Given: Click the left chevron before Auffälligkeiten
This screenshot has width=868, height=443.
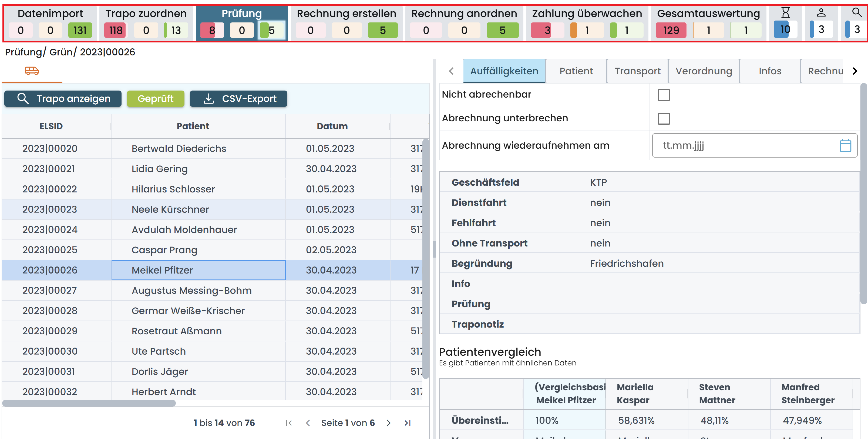Looking at the screenshot, I should 451,71.
